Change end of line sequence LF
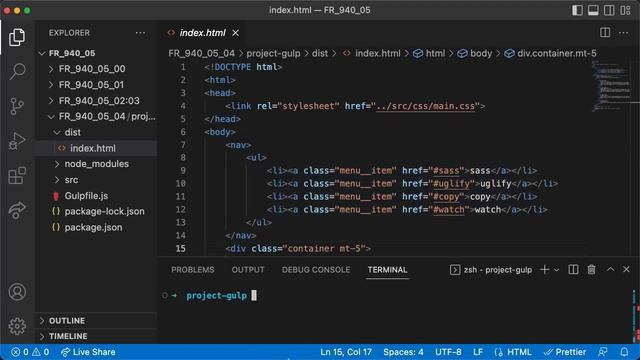The height and width of the screenshot is (360, 640). [478, 352]
